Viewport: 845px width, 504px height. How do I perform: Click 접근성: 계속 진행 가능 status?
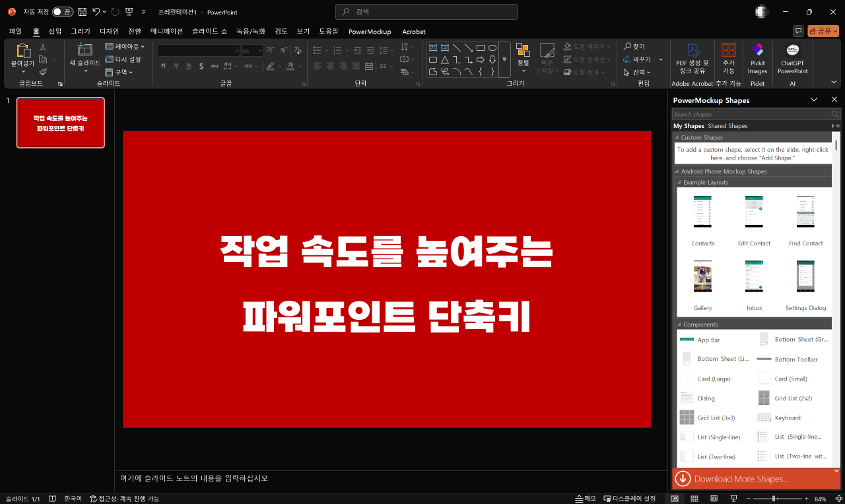[x=125, y=499]
